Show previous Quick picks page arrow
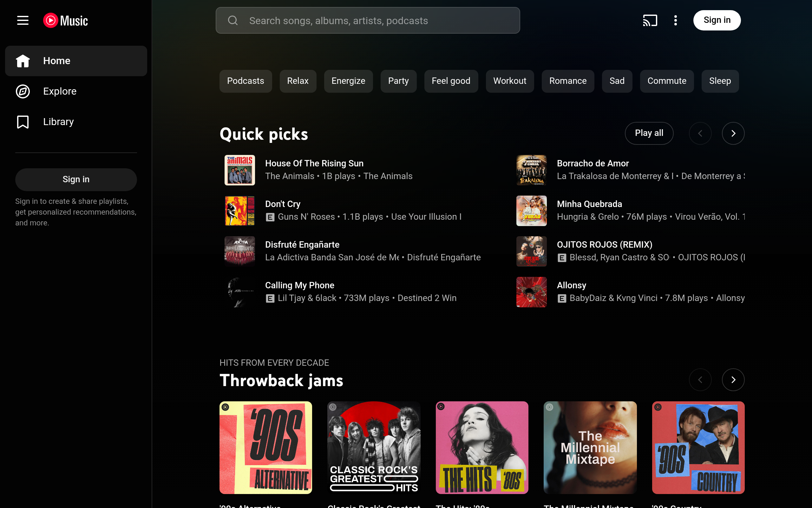This screenshot has height=508, width=812. tap(700, 133)
